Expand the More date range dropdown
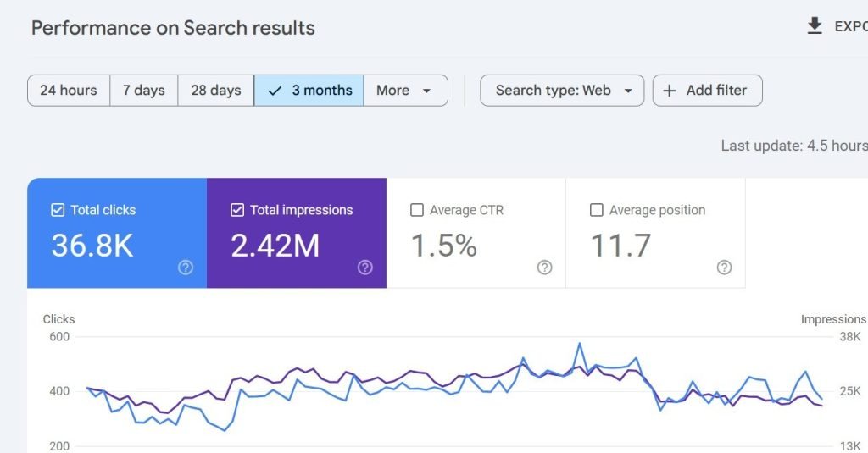Viewport: 868px width, 453px height. click(406, 91)
